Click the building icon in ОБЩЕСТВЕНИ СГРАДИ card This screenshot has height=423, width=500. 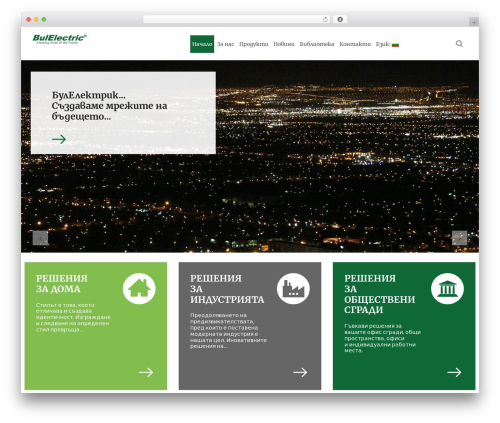(x=447, y=289)
